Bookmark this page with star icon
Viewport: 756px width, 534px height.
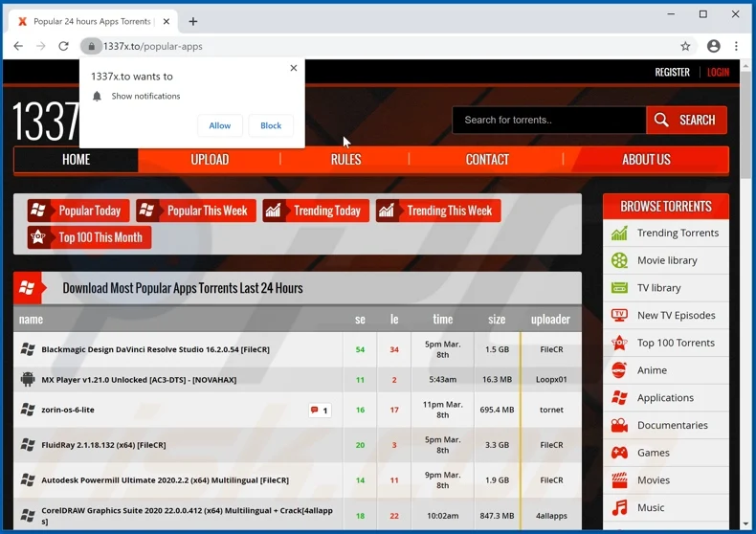[685, 46]
